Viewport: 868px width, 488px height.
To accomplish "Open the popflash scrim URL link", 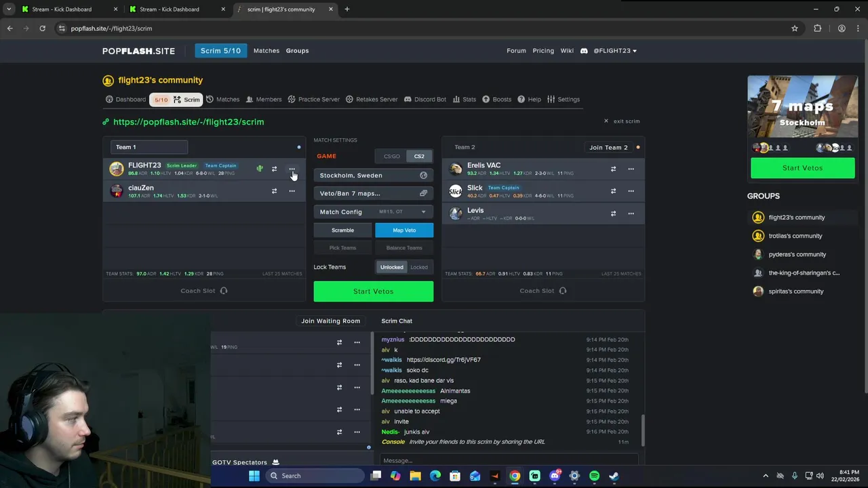I will tap(189, 122).
